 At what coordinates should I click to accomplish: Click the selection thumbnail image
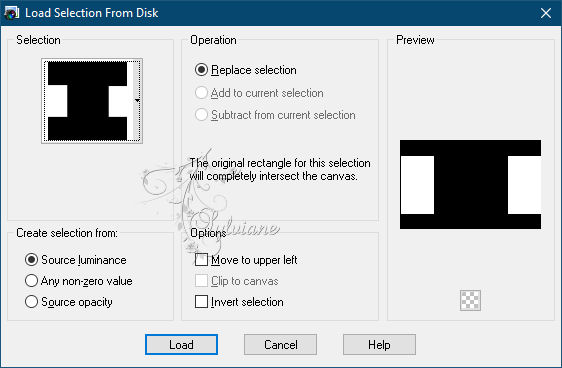[87, 101]
